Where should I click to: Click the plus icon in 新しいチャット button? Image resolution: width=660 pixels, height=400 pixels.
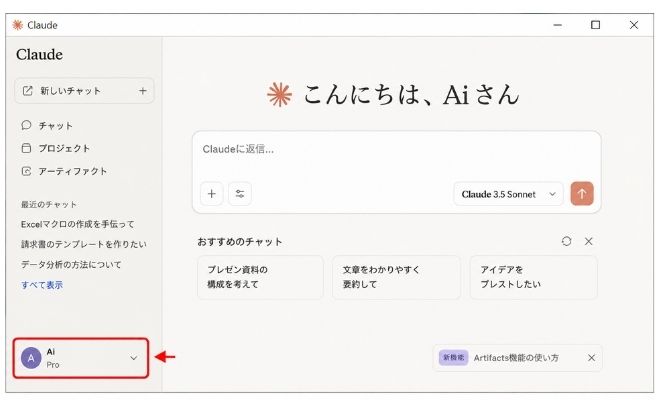coord(143,91)
